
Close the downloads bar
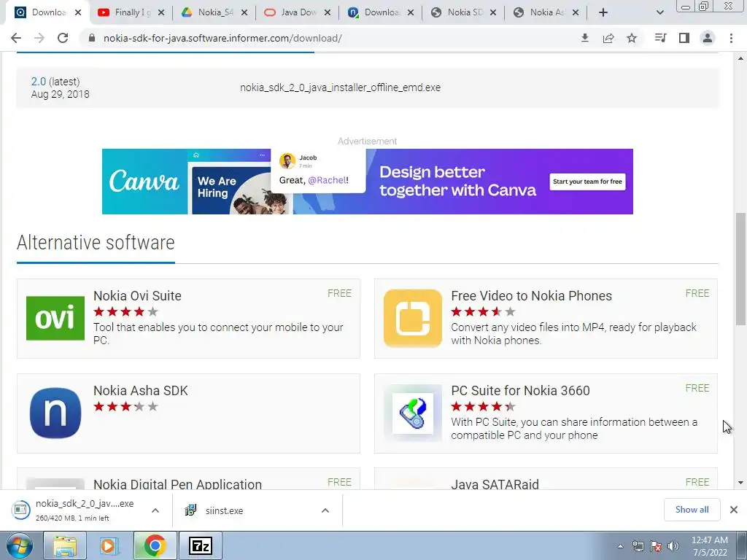(734, 510)
